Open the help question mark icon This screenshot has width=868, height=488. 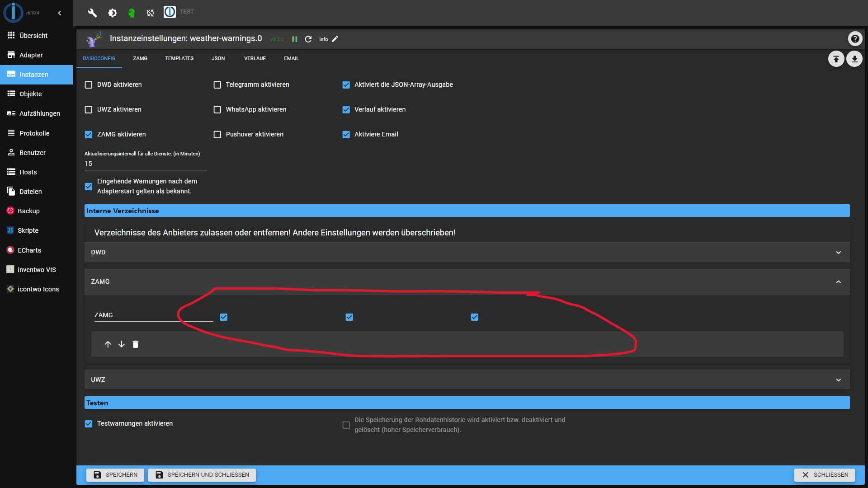(855, 39)
